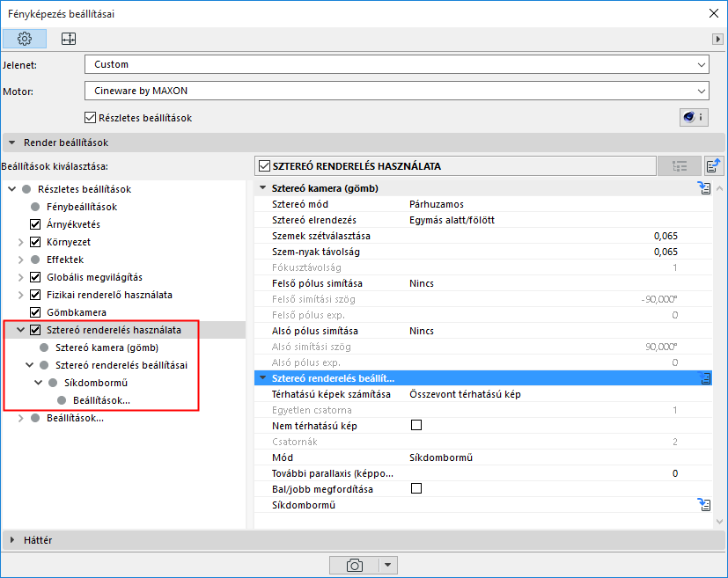Toggle Fizikai renderelő használata checkbox
Viewport: 728px width, 578px height.
coord(35,295)
